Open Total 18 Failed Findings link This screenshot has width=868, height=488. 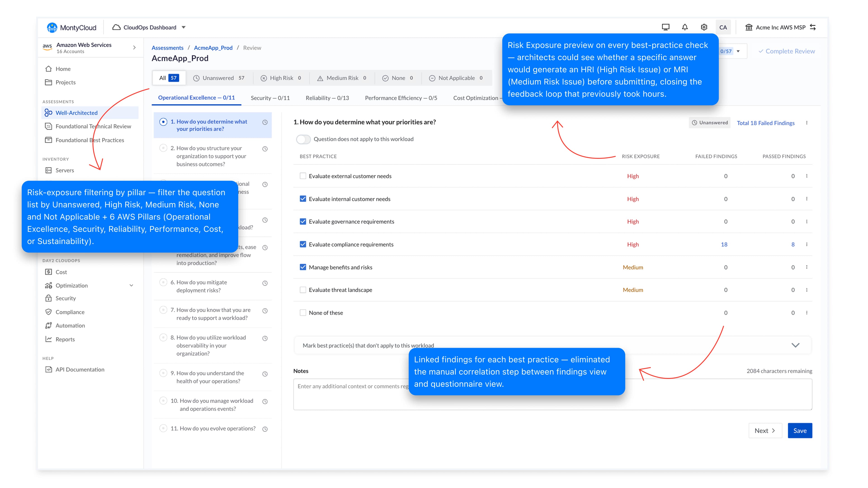pyautogui.click(x=766, y=123)
